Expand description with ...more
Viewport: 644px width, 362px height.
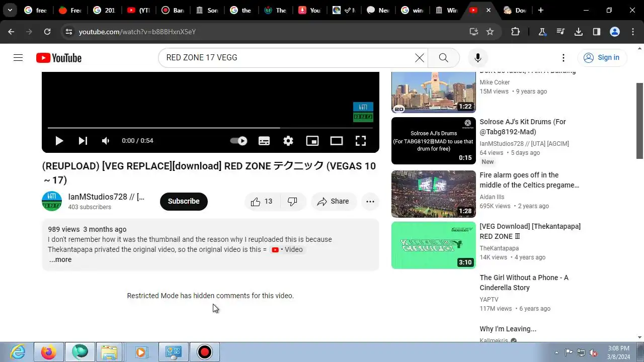tap(60, 260)
